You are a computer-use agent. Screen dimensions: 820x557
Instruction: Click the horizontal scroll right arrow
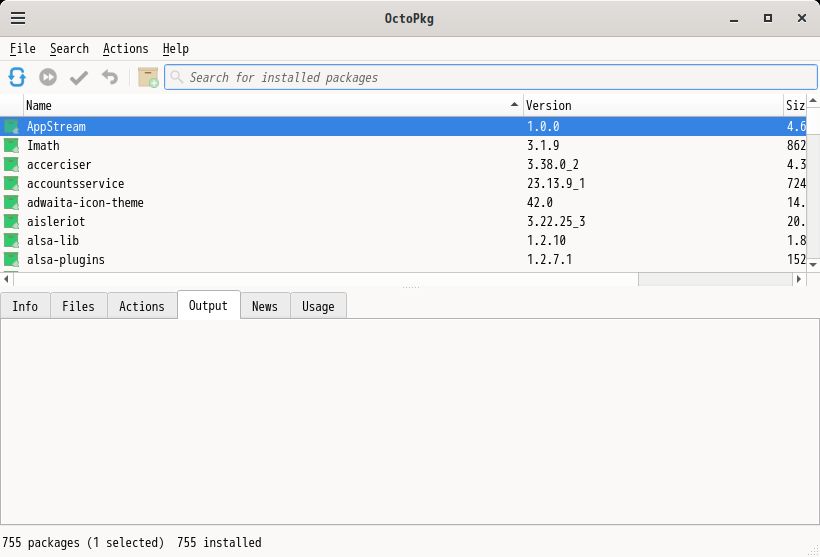tap(799, 279)
